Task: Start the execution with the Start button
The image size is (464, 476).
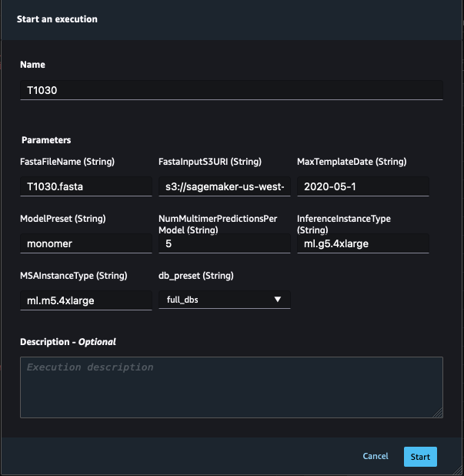Action: 420,457
